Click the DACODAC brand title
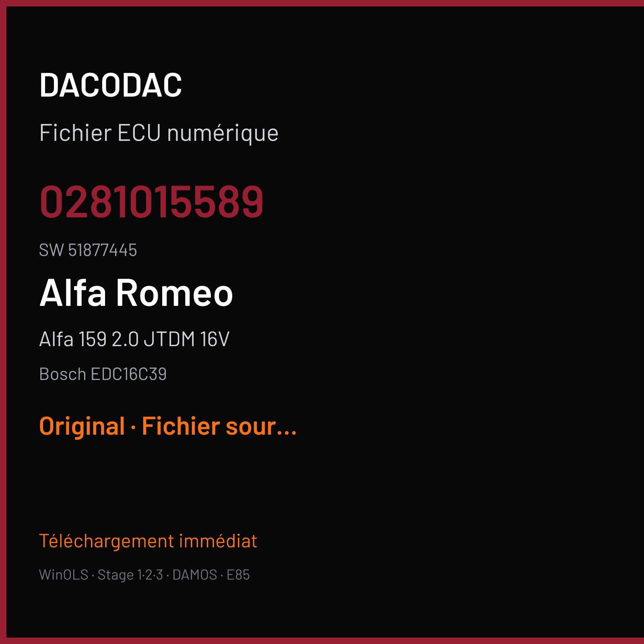 pyautogui.click(x=111, y=85)
